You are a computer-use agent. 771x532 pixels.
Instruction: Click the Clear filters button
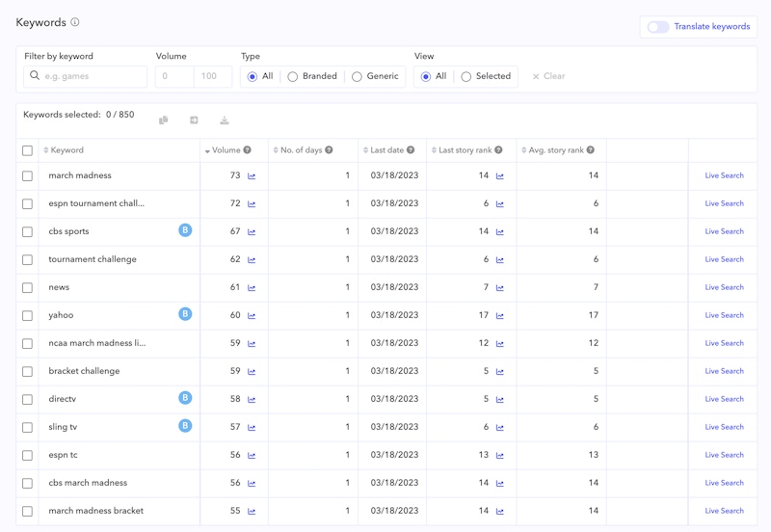[548, 76]
